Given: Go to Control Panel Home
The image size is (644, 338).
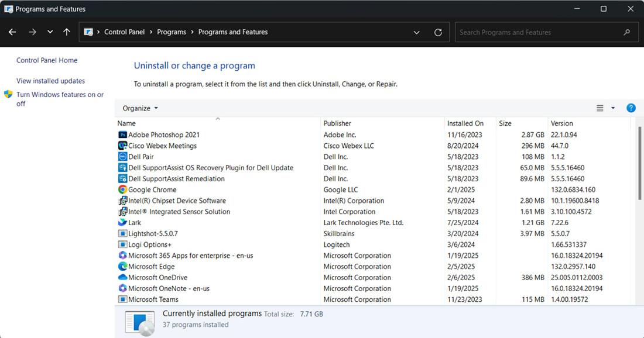Looking at the screenshot, I should coord(47,60).
